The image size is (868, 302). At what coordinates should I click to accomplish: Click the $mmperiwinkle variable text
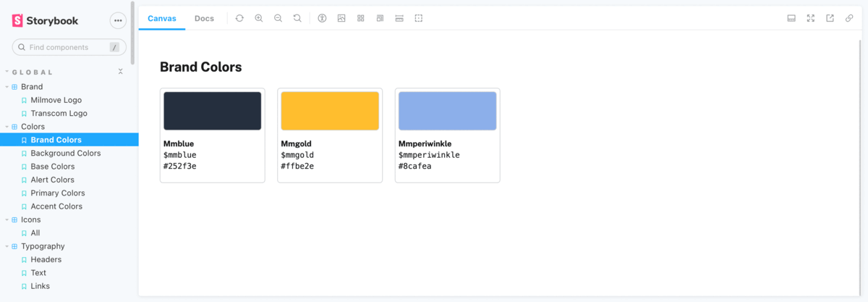pyautogui.click(x=429, y=155)
